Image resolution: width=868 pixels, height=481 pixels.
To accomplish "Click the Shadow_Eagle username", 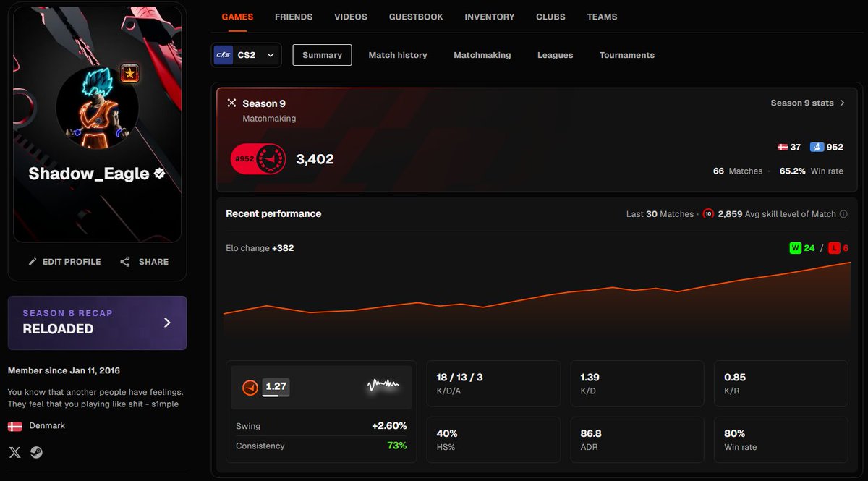I will [x=89, y=174].
